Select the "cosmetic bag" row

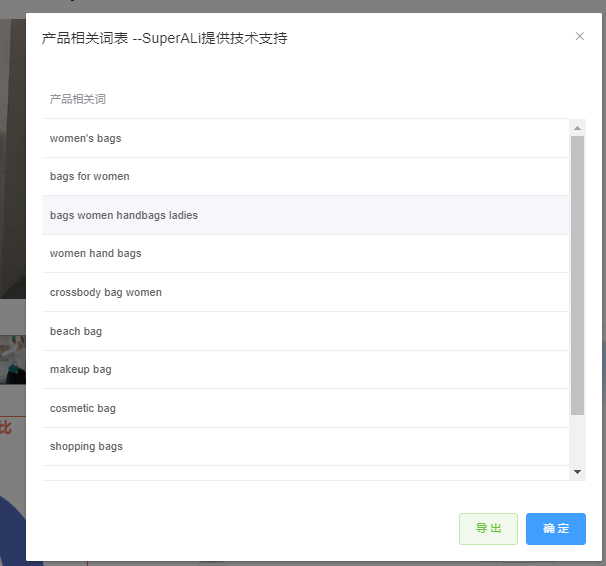click(x=305, y=408)
